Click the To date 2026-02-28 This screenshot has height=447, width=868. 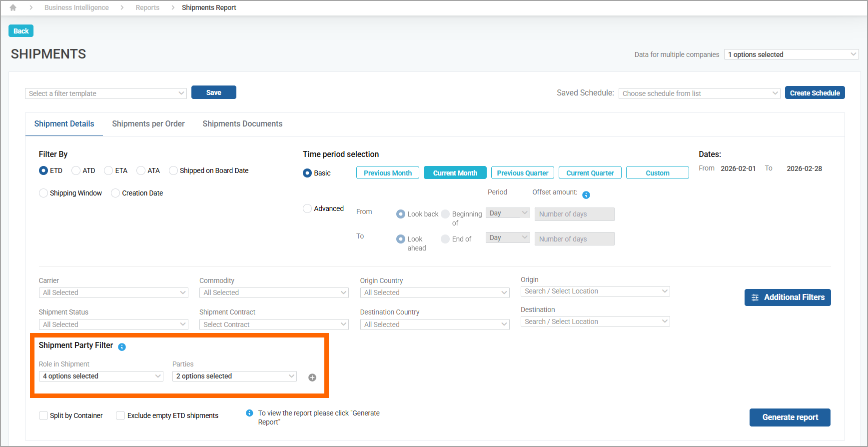click(805, 168)
